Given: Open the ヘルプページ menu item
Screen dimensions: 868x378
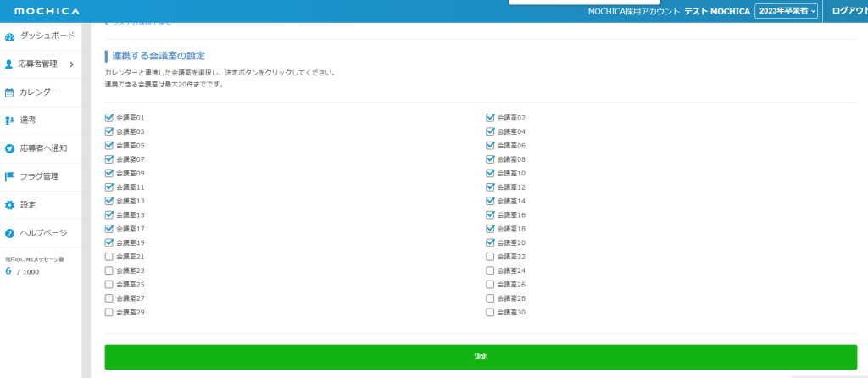Looking at the screenshot, I should [43, 233].
